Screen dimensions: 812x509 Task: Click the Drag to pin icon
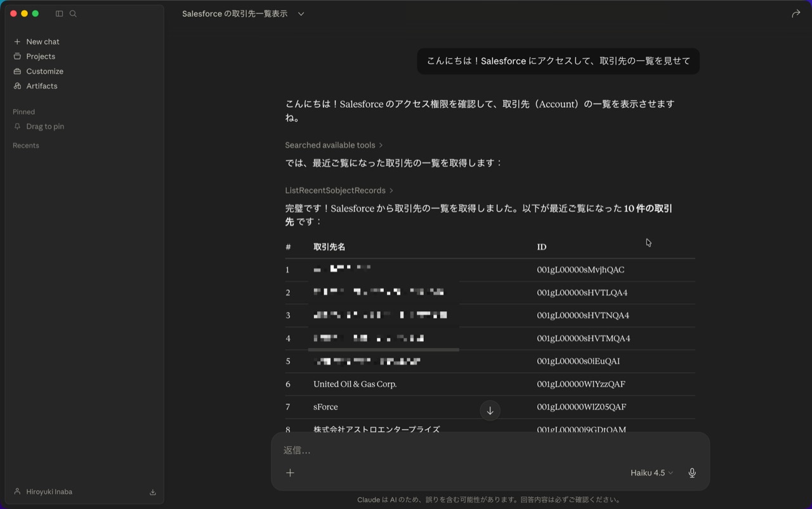pos(17,126)
